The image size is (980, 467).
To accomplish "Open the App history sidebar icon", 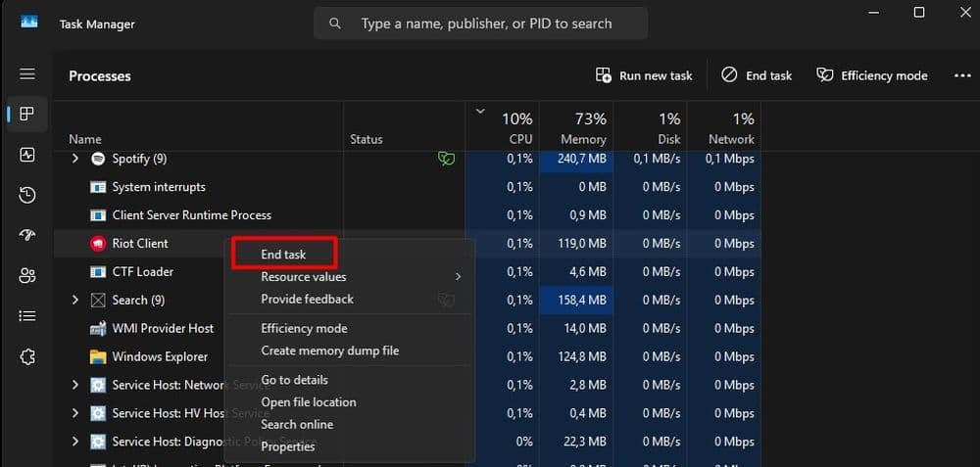I will pos(26,196).
